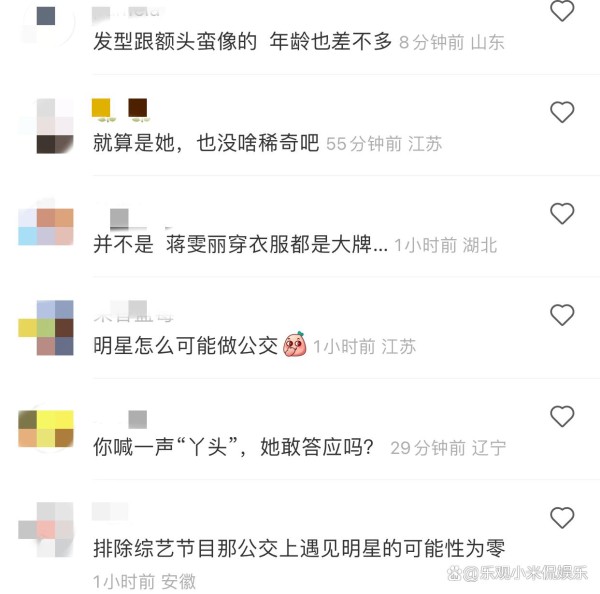This screenshot has width=600, height=594.
Task: Tap the heart beside the 蒋雯丽 comment
Action: [562, 213]
